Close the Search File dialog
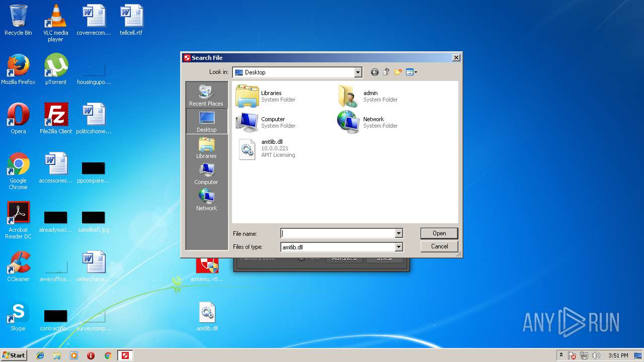The height and width of the screenshot is (362, 644). (x=456, y=58)
